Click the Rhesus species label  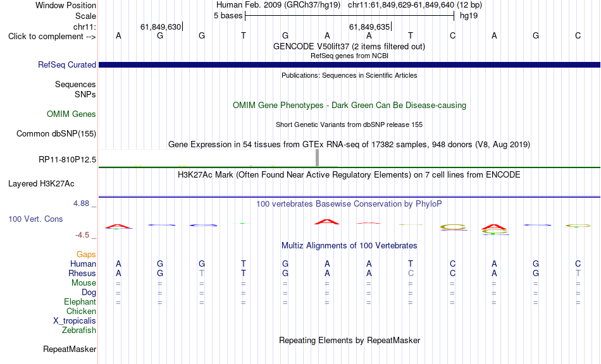point(82,273)
